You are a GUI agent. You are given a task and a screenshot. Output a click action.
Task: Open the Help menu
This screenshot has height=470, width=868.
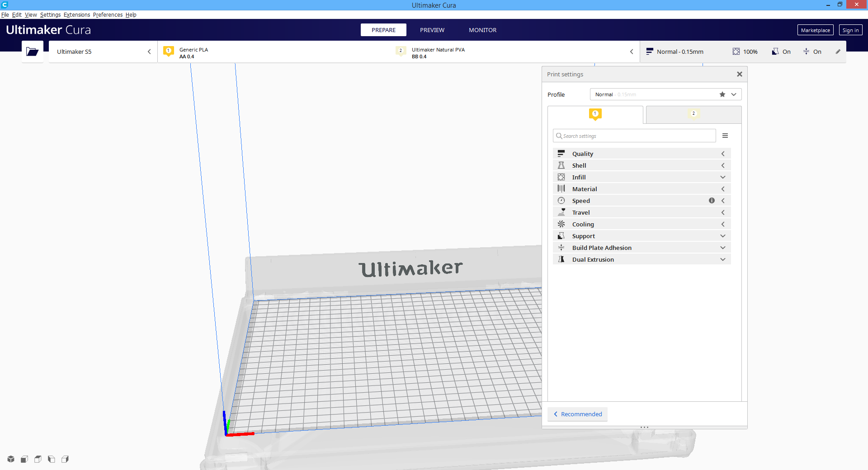pos(131,15)
